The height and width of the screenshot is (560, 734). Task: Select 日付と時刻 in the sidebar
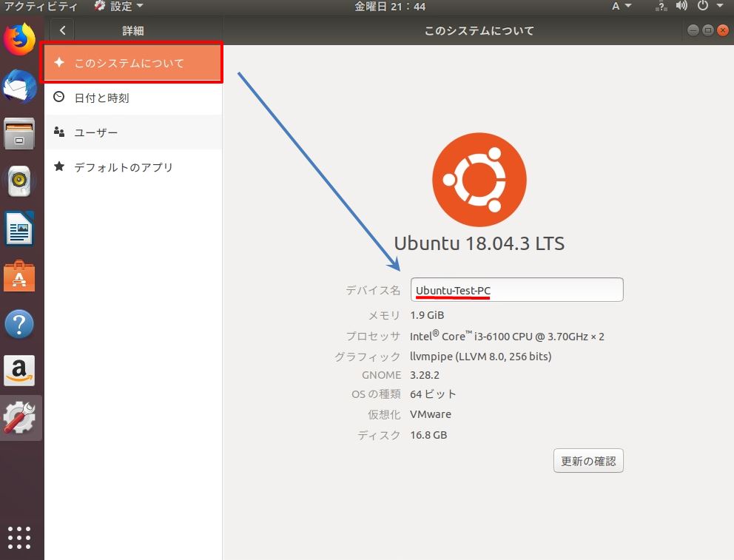click(133, 98)
